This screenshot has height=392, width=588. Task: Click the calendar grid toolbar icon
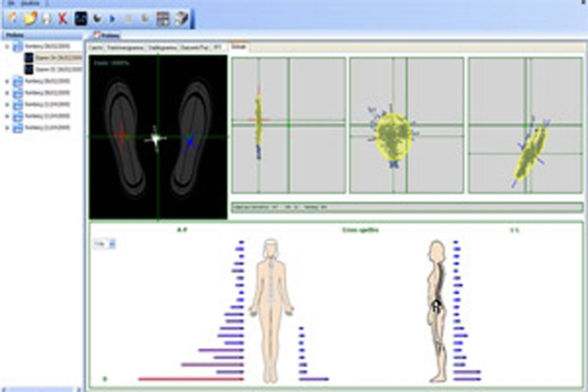click(x=163, y=19)
